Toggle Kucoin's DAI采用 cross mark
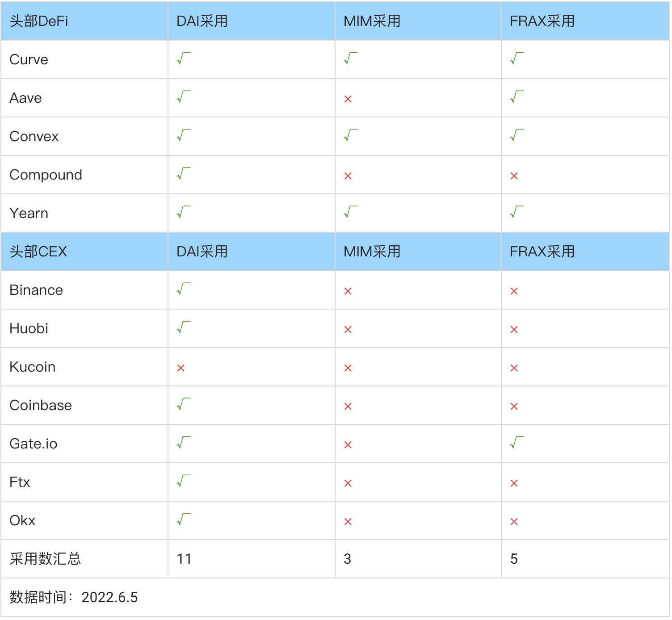Screen dimensions: 672x620 pos(181,368)
